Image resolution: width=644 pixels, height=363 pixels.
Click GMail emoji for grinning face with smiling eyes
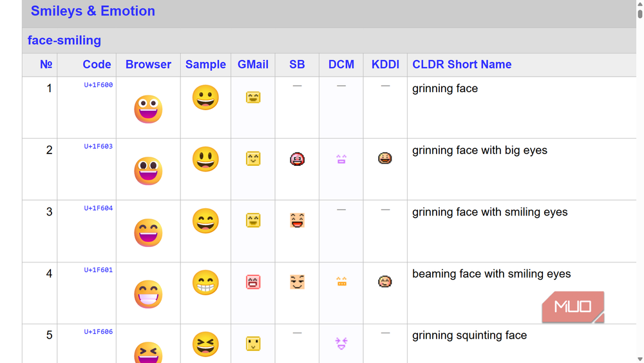click(253, 221)
